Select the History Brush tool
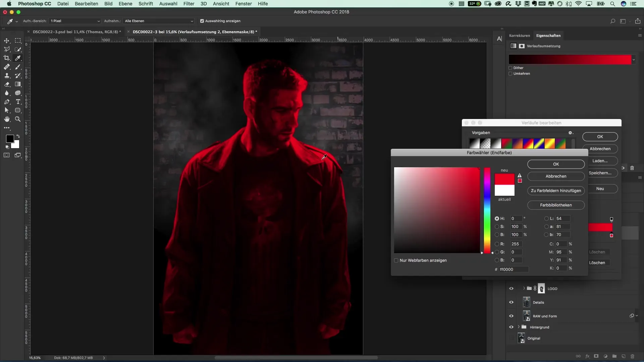Viewport: 644px width, 362px height. [18, 75]
